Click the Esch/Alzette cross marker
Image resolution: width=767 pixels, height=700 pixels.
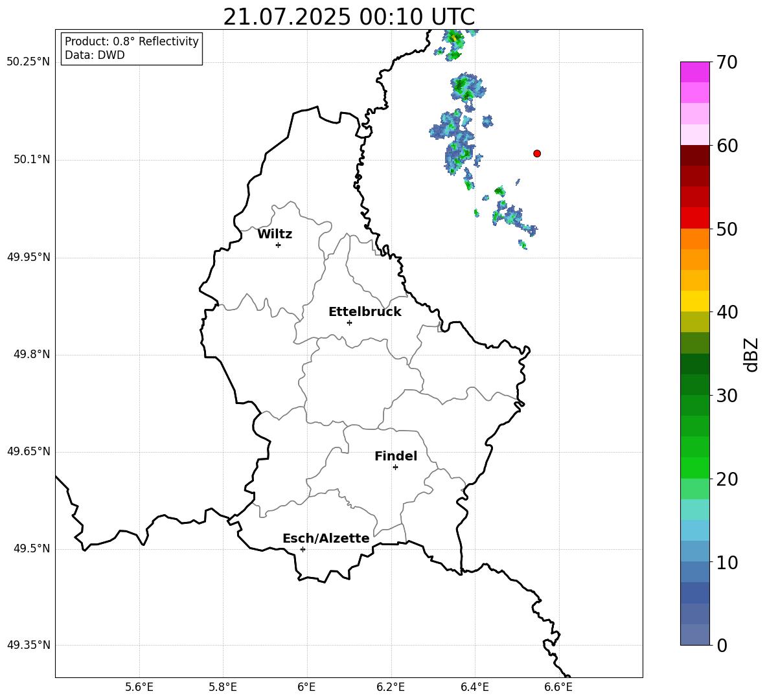(x=303, y=549)
